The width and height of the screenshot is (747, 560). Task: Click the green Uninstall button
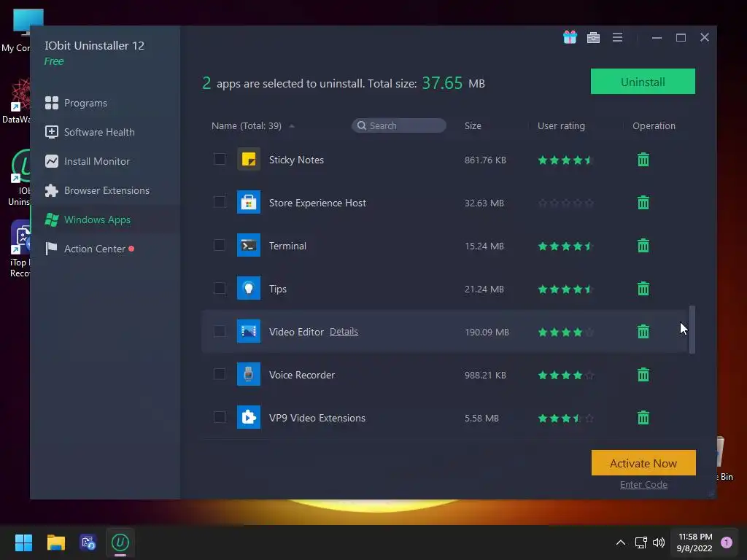[x=643, y=82]
